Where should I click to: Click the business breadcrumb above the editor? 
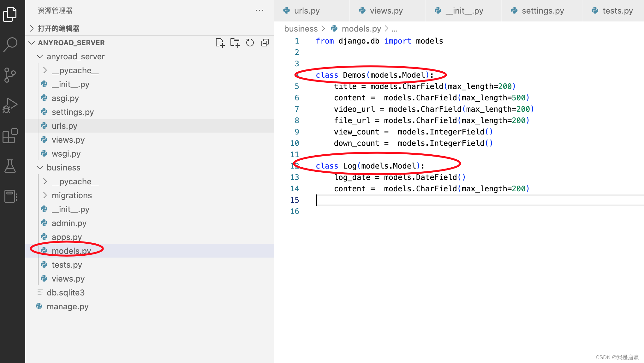301,28
